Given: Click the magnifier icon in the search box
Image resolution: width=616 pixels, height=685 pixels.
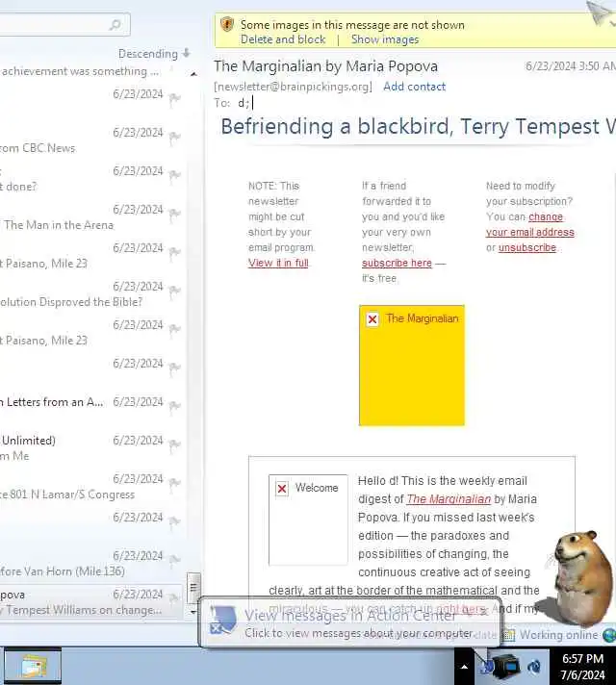Looking at the screenshot, I should [x=115, y=25].
